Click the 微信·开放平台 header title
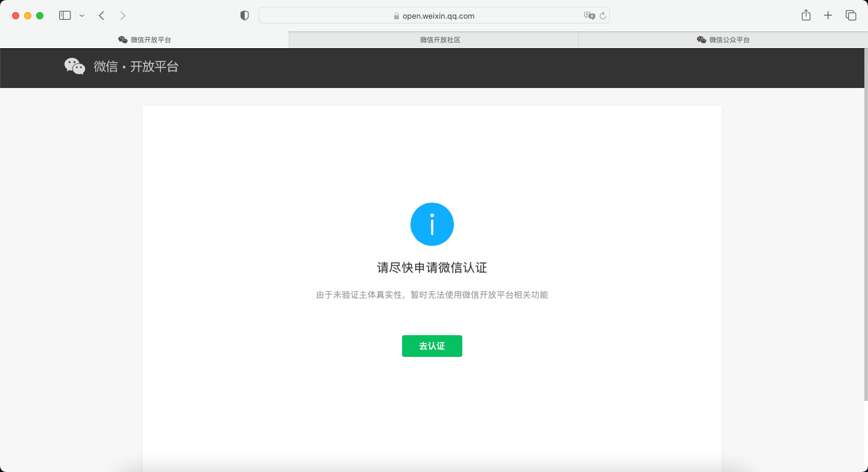This screenshot has width=868, height=472. point(136,67)
